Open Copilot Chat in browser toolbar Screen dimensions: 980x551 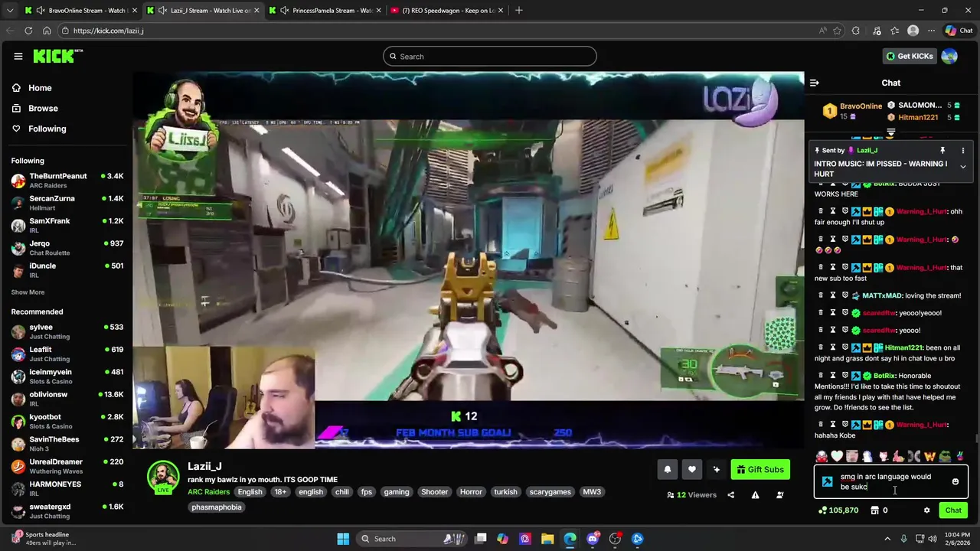959,31
